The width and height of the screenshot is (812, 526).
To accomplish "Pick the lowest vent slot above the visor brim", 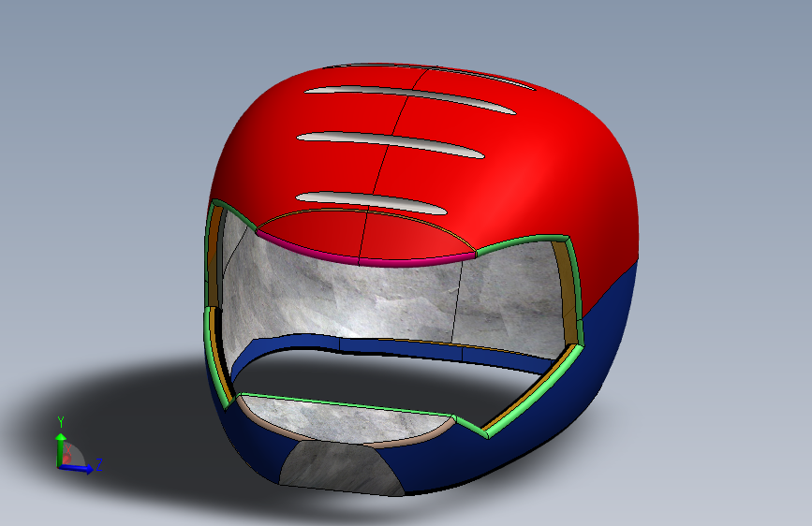I will (x=371, y=202).
